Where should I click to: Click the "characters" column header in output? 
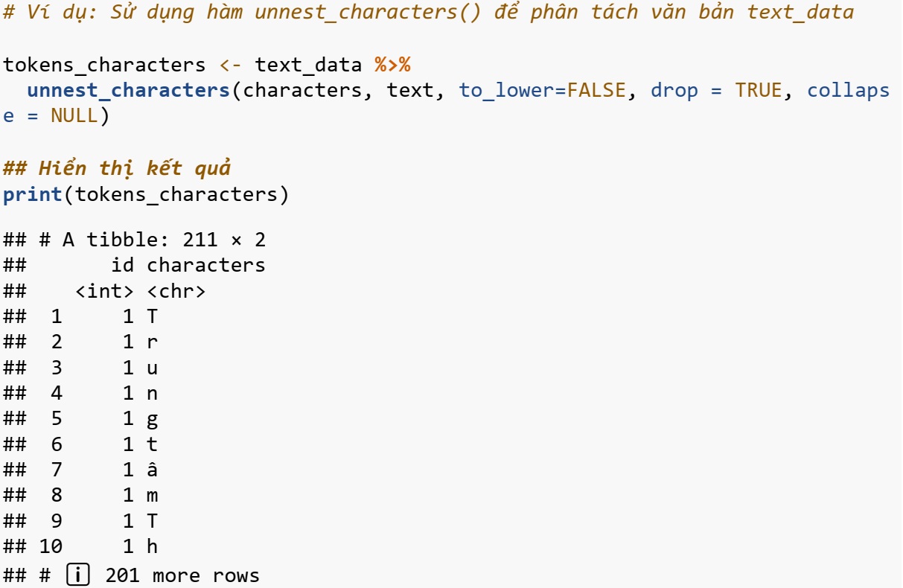[x=205, y=266]
